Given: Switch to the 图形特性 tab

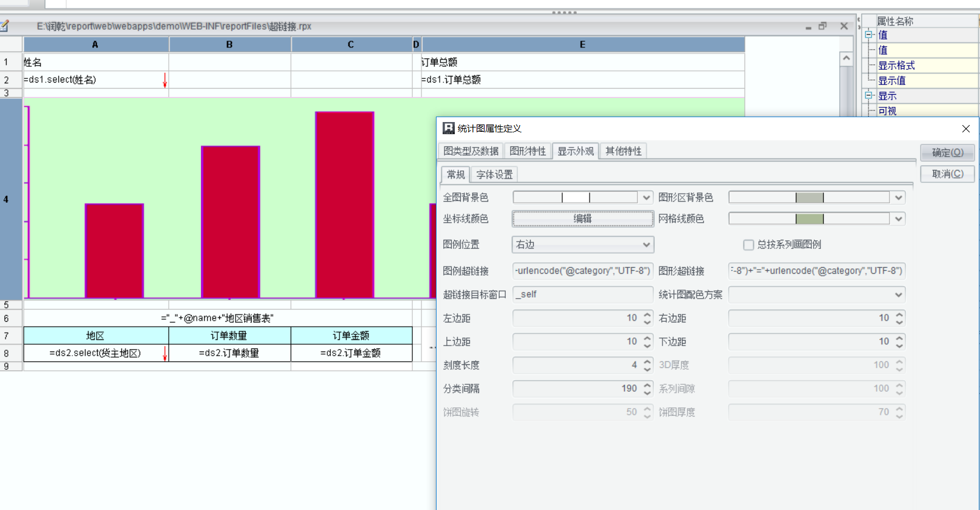Looking at the screenshot, I should [528, 151].
